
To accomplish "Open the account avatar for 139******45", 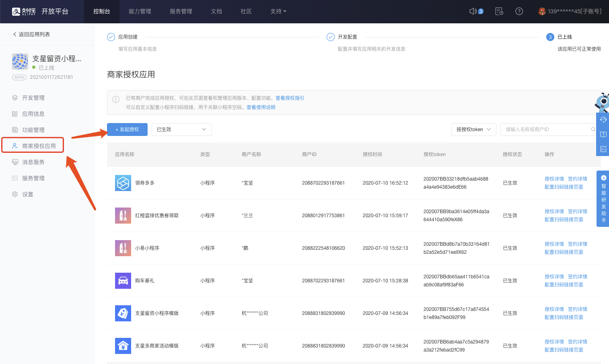I will pos(542,11).
